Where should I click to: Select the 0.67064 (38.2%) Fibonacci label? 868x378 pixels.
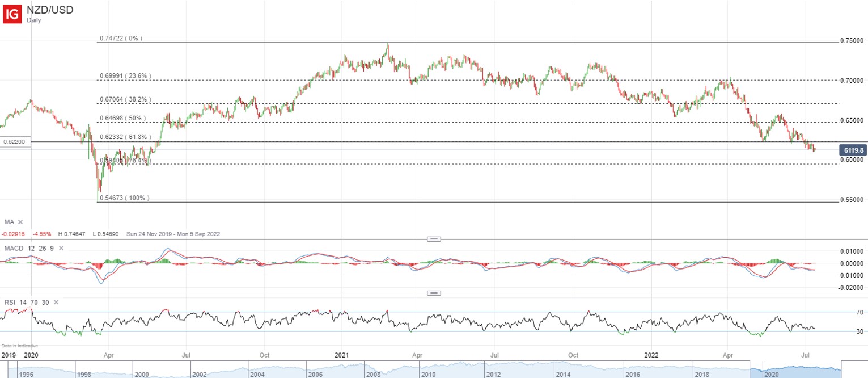point(125,99)
